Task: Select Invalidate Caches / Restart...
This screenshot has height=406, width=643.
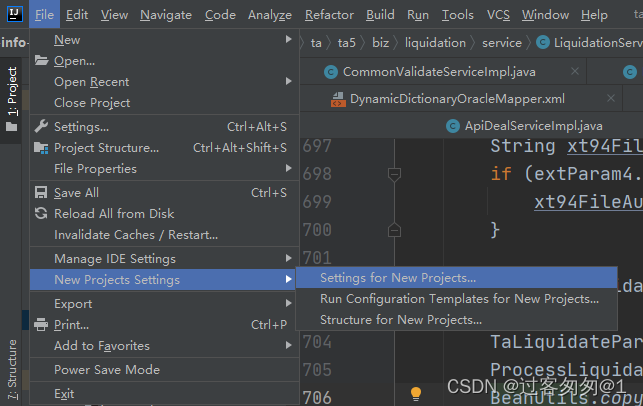Action: pos(164,235)
